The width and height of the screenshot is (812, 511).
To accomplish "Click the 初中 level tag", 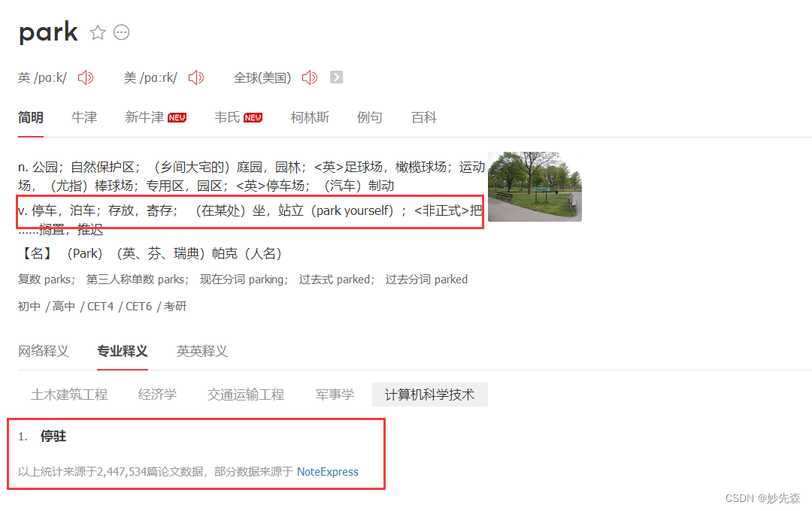I will pos(29,307).
